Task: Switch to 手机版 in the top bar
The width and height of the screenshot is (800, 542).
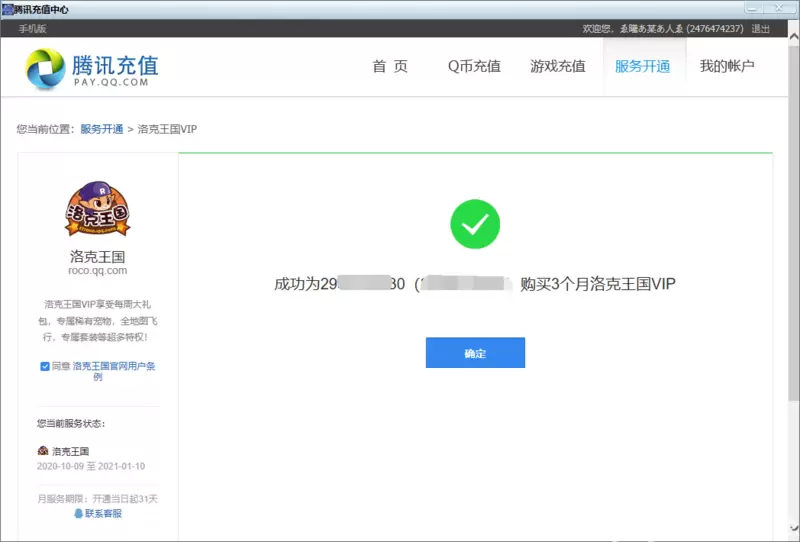Action: click(x=32, y=29)
